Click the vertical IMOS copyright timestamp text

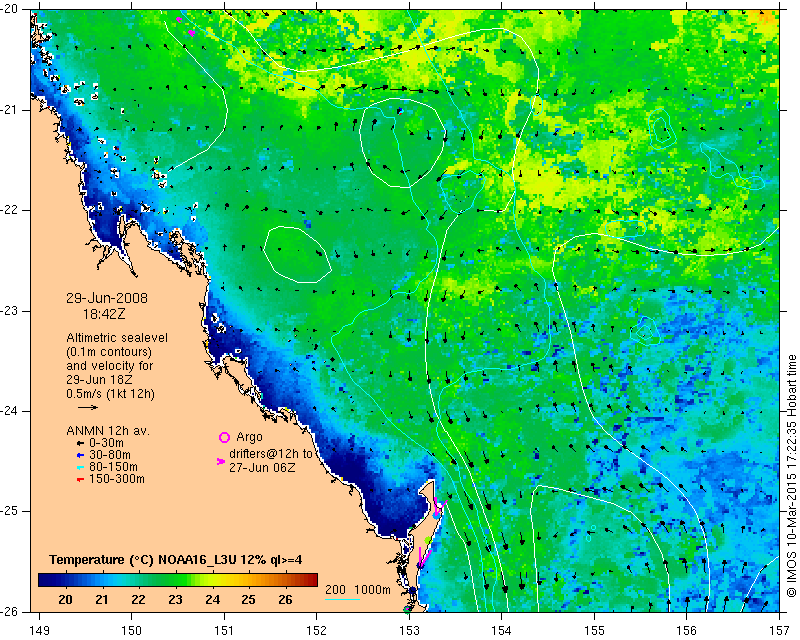(x=792, y=476)
